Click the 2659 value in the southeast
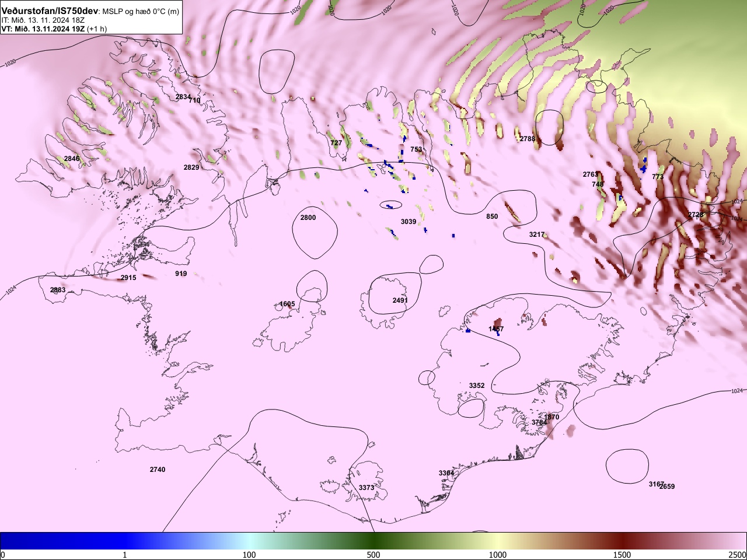This screenshot has height=560, width=747. 668,487
